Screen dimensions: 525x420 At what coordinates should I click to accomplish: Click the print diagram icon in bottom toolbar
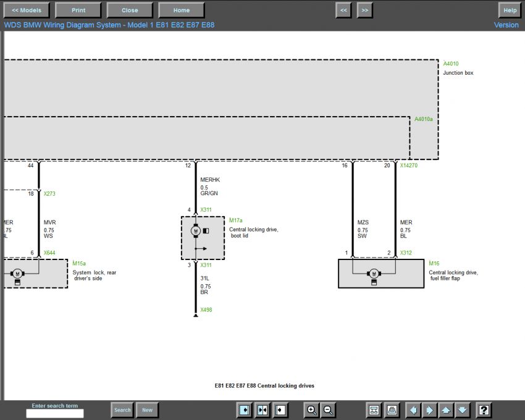pyautogui.click(x=392, y=410)
